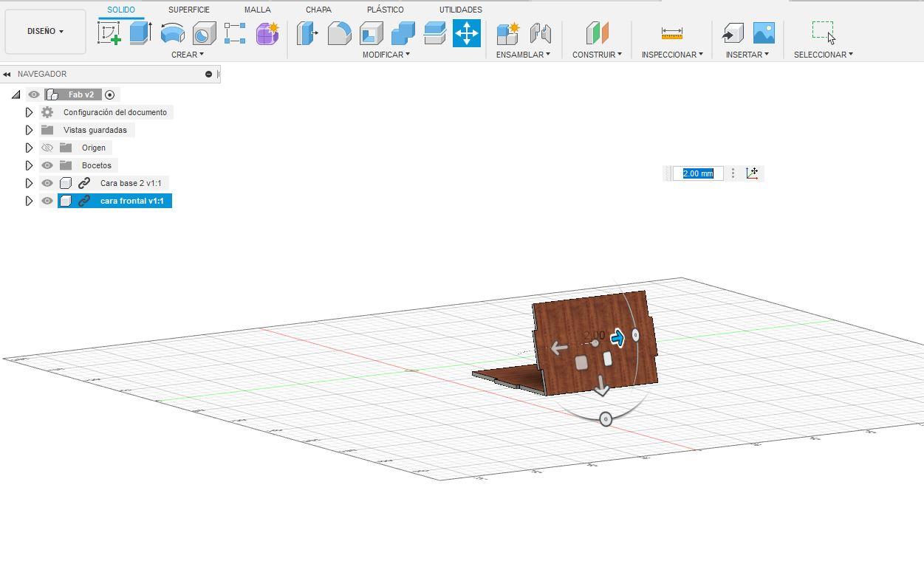Select the Hole tool
Screen dimensions: 924x569
tap(204, 33)
